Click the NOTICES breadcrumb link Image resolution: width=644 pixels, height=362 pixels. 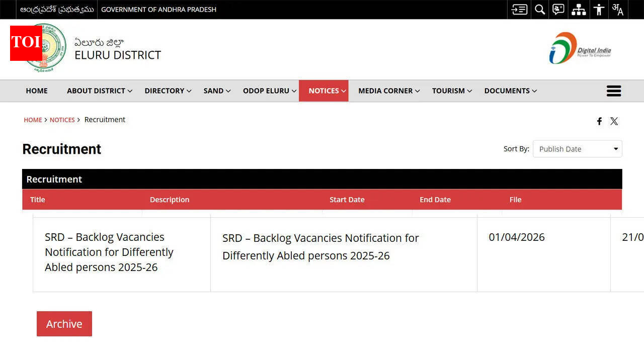click(x=62, y=120)
